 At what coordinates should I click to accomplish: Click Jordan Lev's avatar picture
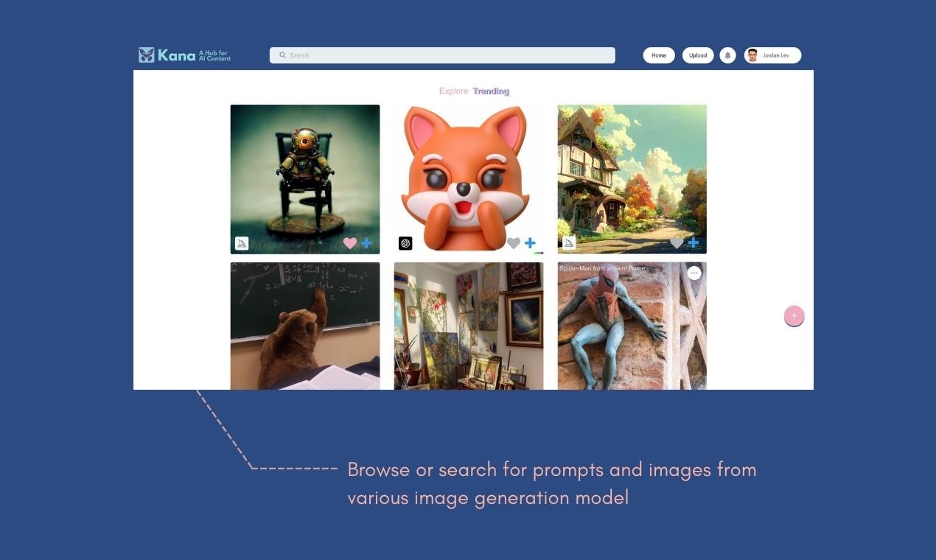pos(752,55)
